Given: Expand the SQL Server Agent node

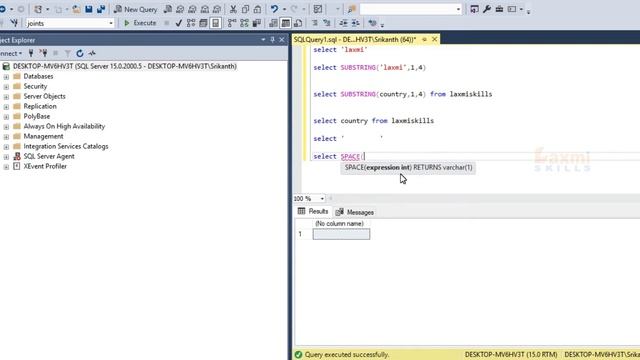Looking at the screenshot, I should (x=6, y=157).
